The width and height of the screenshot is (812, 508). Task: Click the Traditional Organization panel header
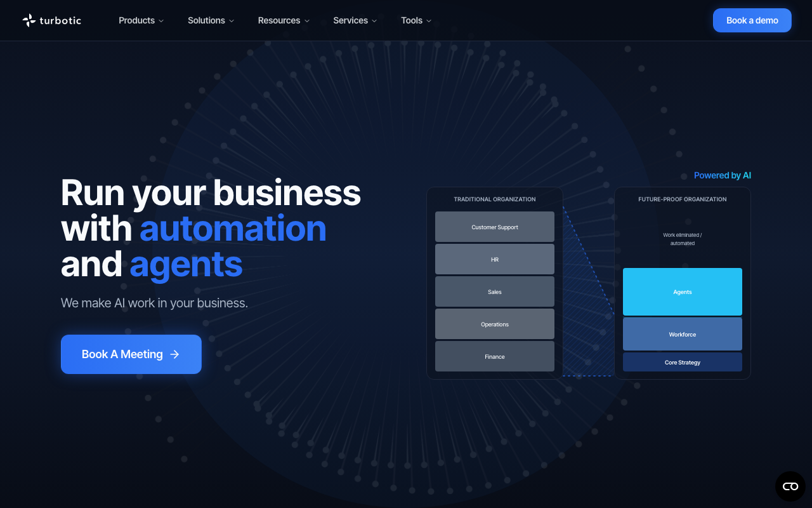click(494, 199)
